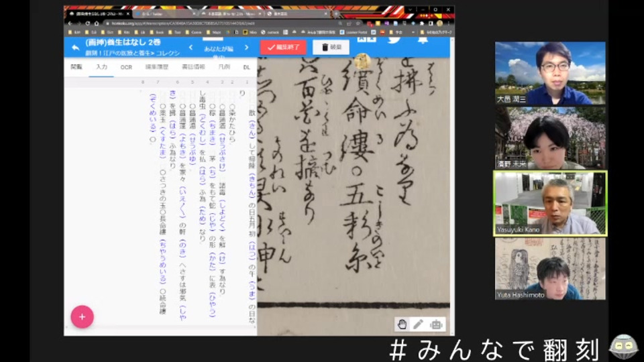This screenshot has height=362, width=644.
Task: Open a new browser tab with plus
Action: point(336,13)
